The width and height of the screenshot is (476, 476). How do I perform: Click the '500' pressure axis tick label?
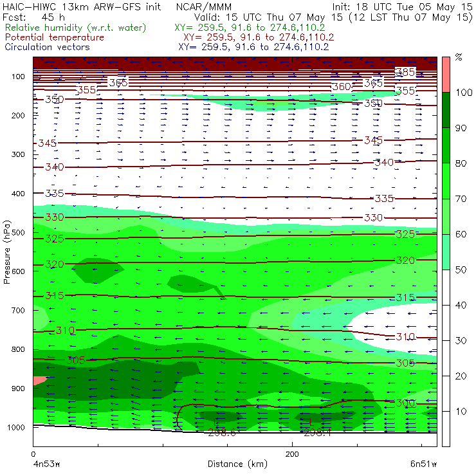(18, 233)
